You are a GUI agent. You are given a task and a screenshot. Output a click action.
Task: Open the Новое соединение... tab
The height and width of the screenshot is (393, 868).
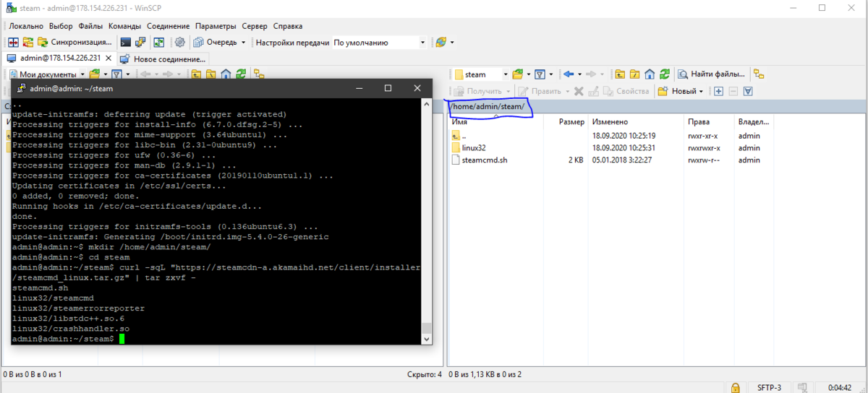(163, 59)
